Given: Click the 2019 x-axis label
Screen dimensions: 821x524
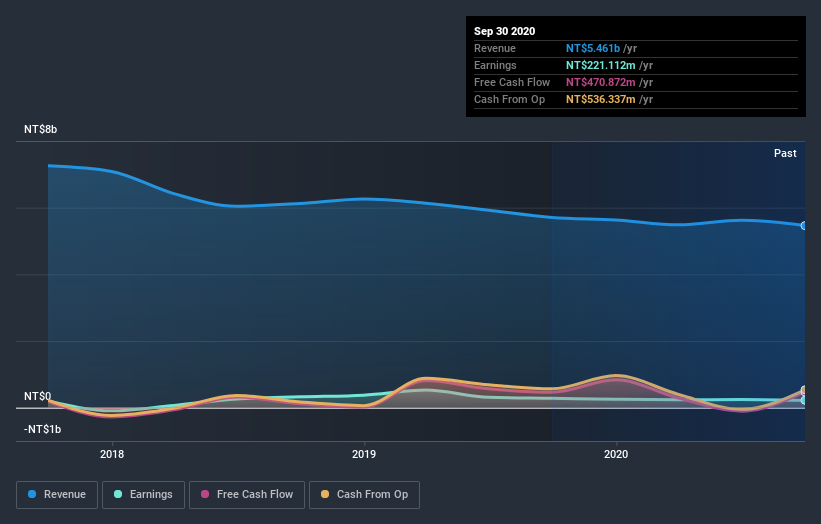Looking at the screenshot, I should (364, 454).
